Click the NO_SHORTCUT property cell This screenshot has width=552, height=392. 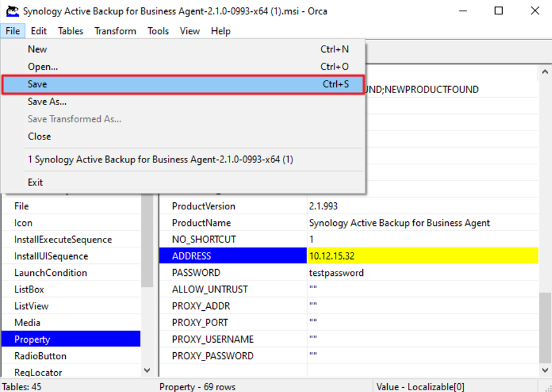[x=233, y=240]
